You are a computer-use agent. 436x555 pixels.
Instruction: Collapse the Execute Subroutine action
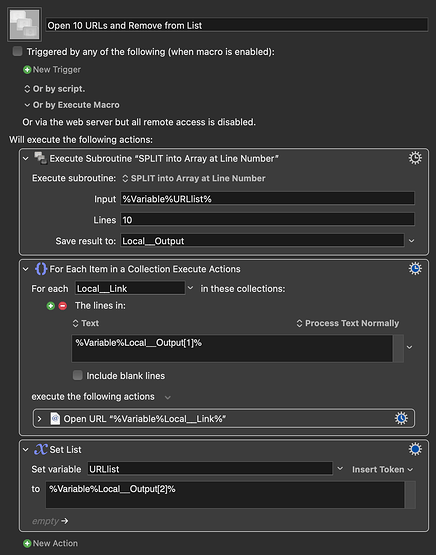point(25,159)
